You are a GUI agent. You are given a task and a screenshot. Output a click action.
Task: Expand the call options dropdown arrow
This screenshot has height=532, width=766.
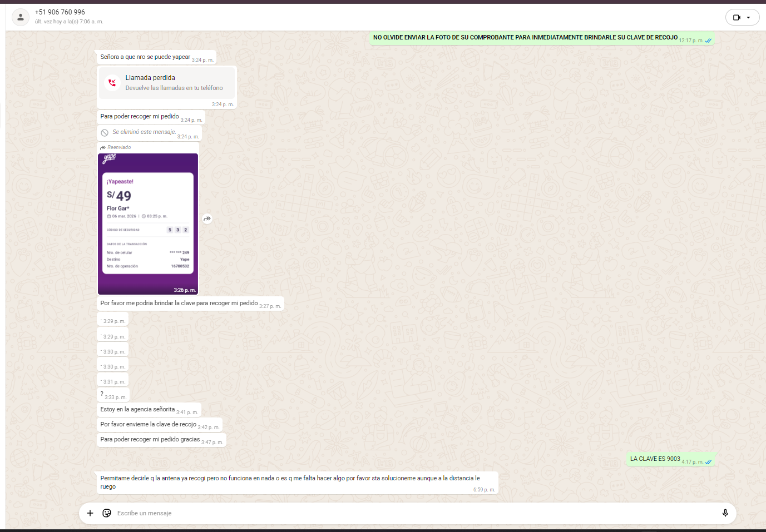click(x=749, y=18)
